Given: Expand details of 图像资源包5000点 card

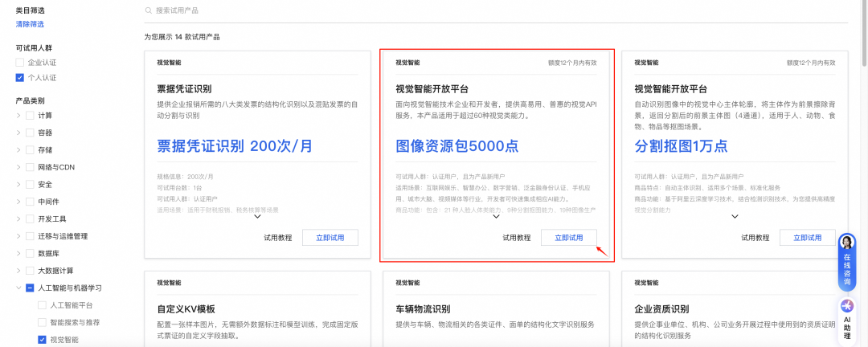Looking at the screenshot, I should (497, 217).
